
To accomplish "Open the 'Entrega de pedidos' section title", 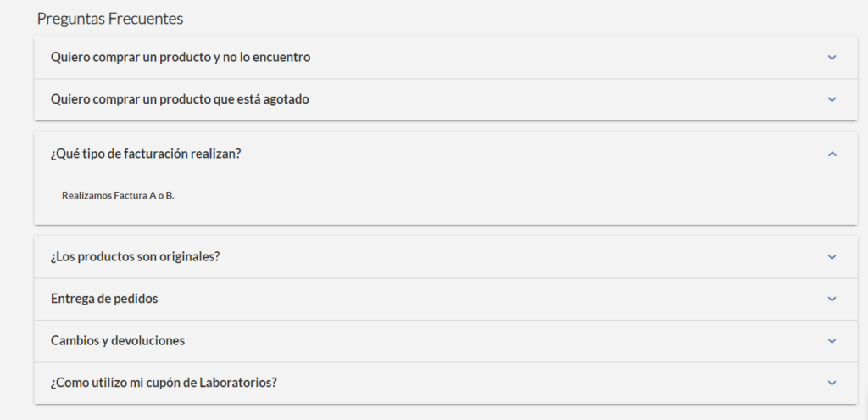I will pyautogui.click(x=104, y=299).
